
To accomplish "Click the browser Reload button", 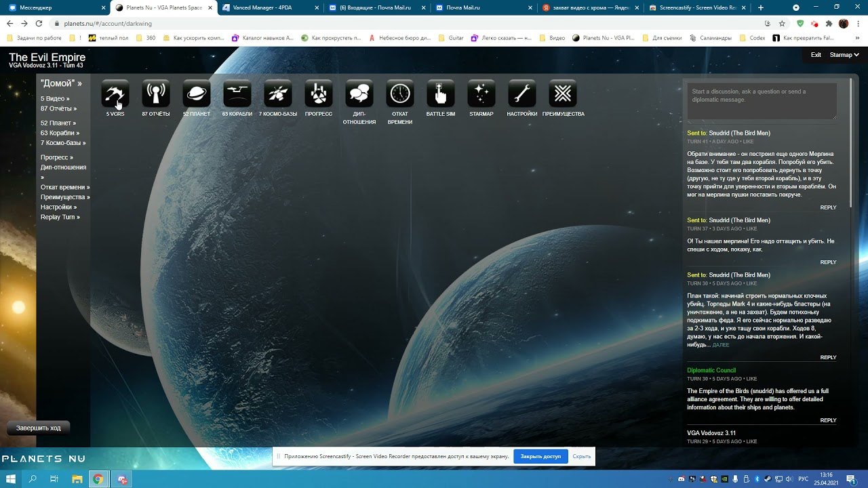I will pos(39,23).
